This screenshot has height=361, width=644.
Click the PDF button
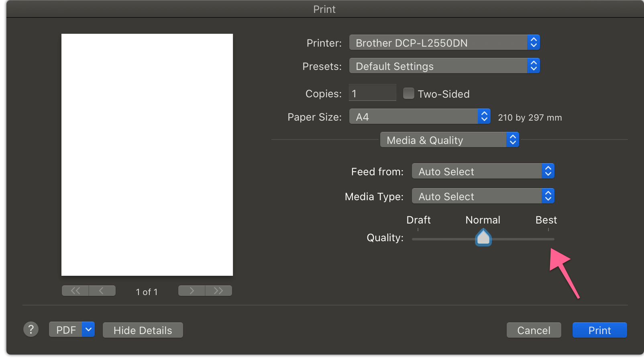[x=66, y=330]
